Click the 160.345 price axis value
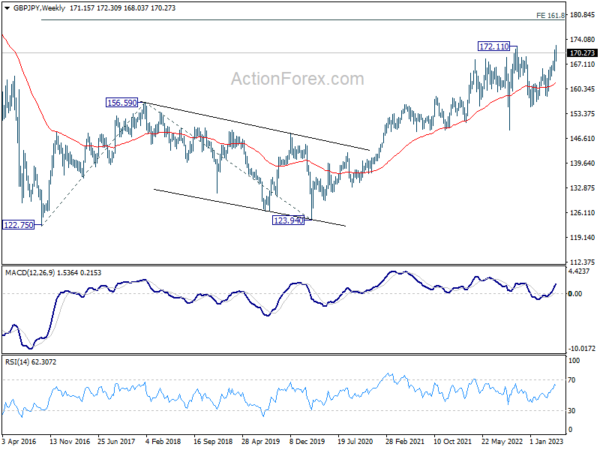This screenshot has width=600, height=450. [582, 89]
